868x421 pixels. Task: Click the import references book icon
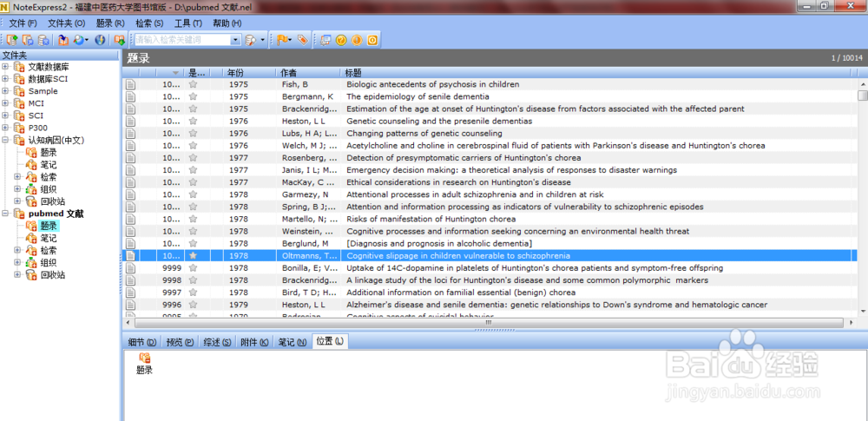coord(63,40)
